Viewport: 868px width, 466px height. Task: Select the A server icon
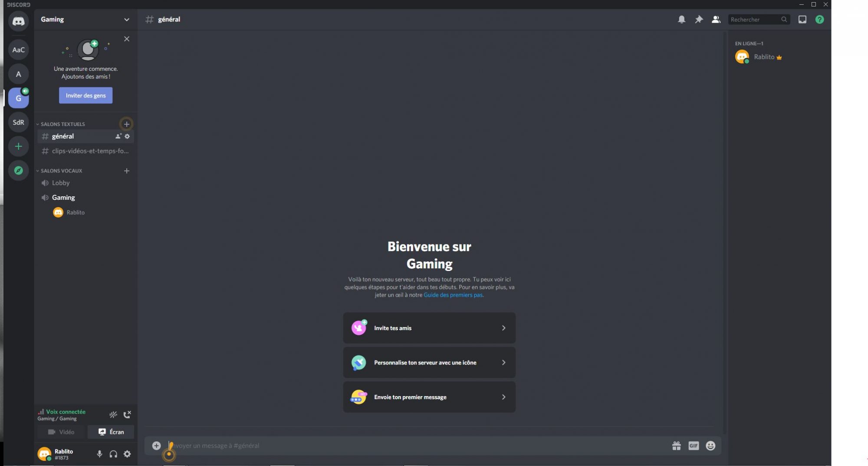pyautogui.click(x=18, y=74)
